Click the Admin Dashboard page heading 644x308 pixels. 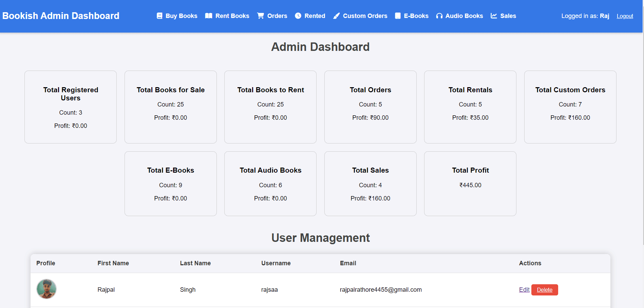click(320, 47)
